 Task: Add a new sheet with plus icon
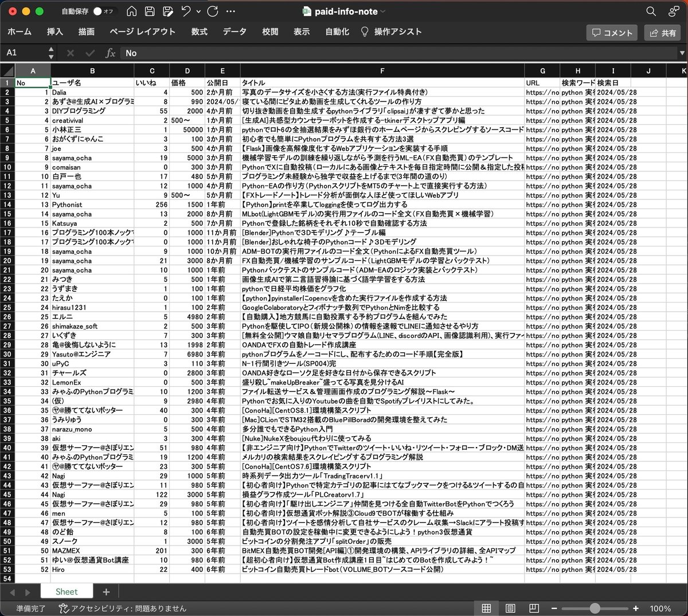(x=106, y=592)
